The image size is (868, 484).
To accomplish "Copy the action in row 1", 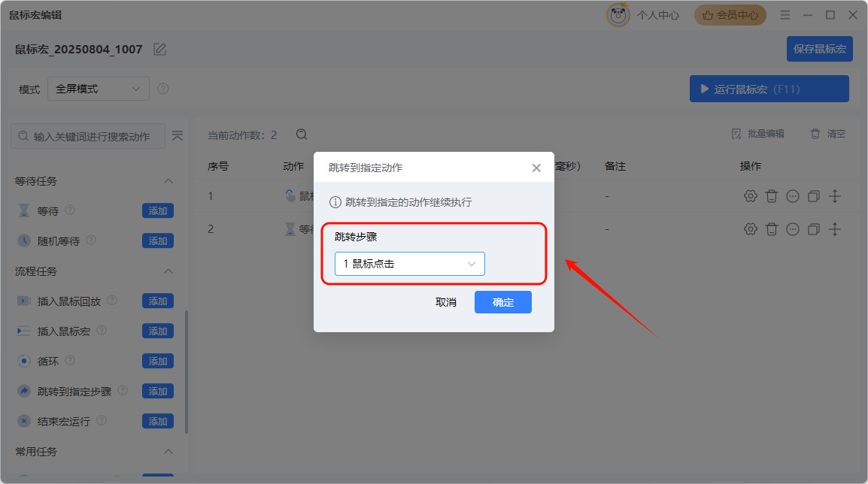I will point(814,196).
